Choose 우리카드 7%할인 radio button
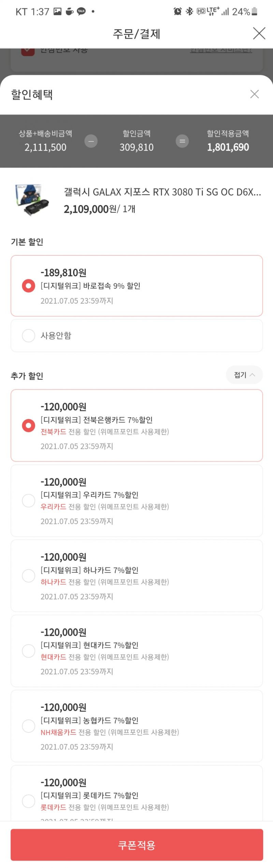This screenshot has width=273, height=868. tap(28, 501)
